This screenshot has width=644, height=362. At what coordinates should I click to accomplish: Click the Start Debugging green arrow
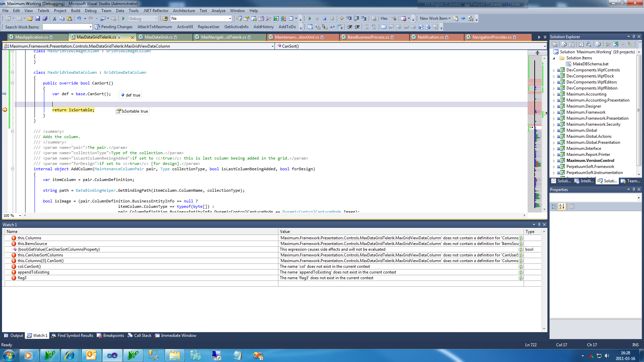[x=123, y=19]
